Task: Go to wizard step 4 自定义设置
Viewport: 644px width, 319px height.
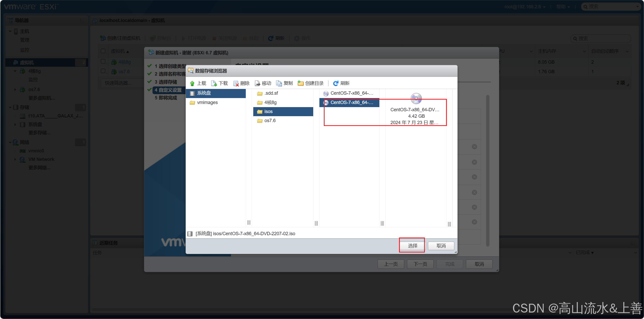Action: point(168,90)
